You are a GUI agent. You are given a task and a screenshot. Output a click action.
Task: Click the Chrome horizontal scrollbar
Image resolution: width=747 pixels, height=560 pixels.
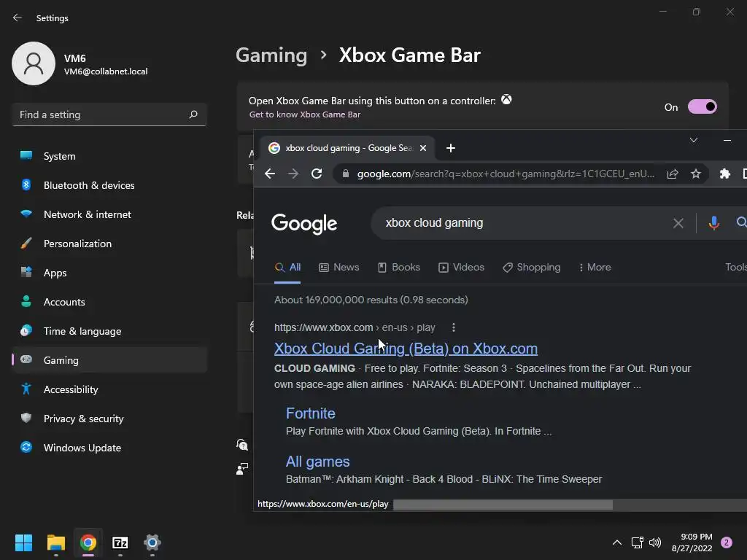pyautogui.click(x=503, y=505)
